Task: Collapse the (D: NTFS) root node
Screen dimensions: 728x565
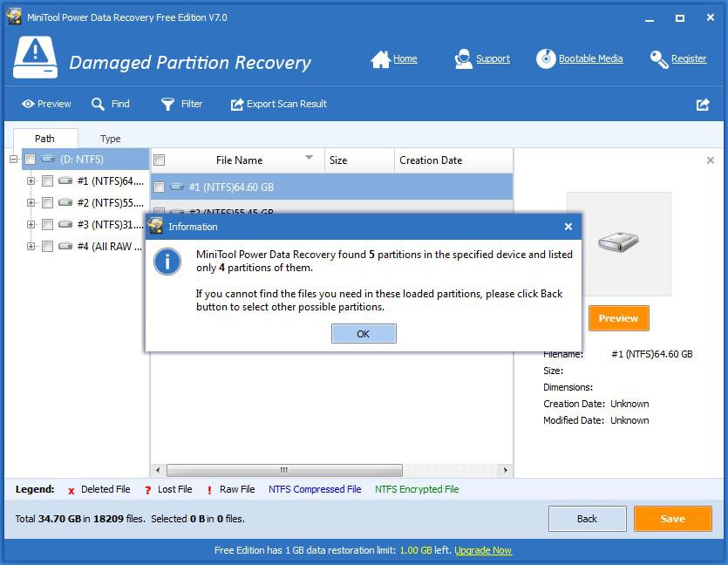Action: tap(13, 160)
